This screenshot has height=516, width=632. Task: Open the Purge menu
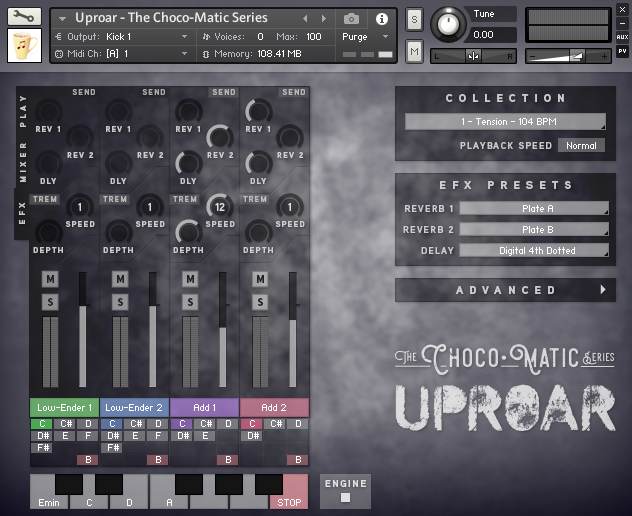(365, 37)
